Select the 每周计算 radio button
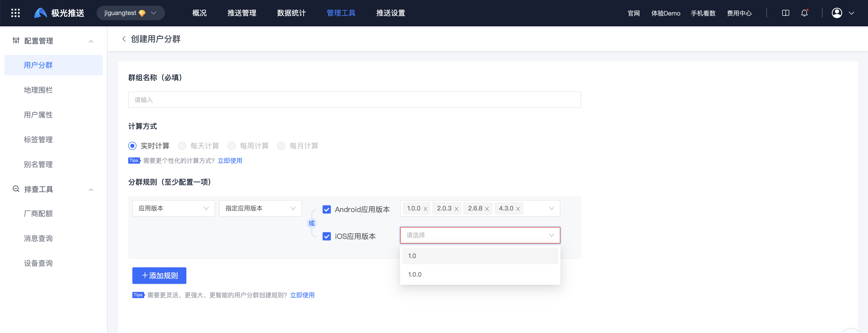 point(232,146)
